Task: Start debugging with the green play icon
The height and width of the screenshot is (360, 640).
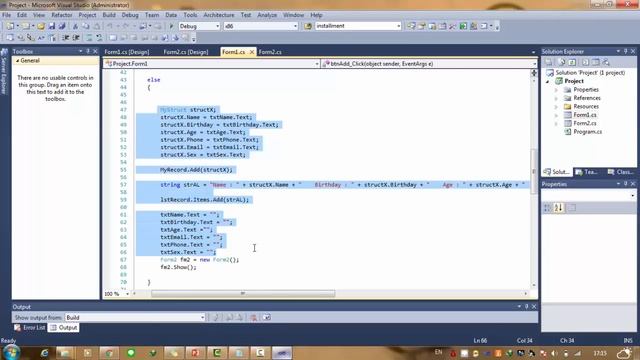Action: [x=171, y=26]
